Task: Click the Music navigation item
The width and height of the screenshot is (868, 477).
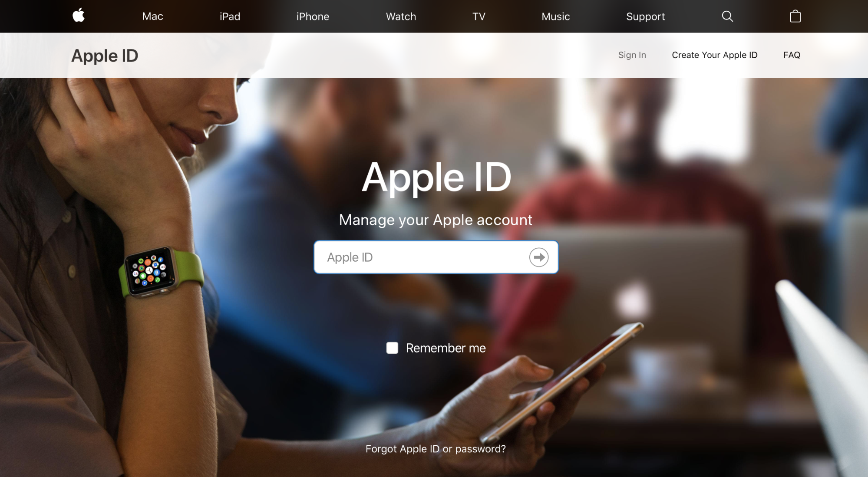Action: pyautogui.click(x=555, y=16)
